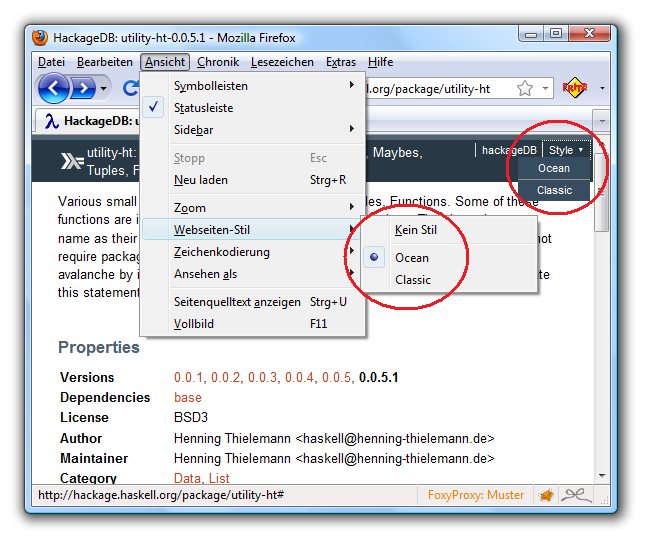Go back with the blue Back arrow

click(53, 88)
